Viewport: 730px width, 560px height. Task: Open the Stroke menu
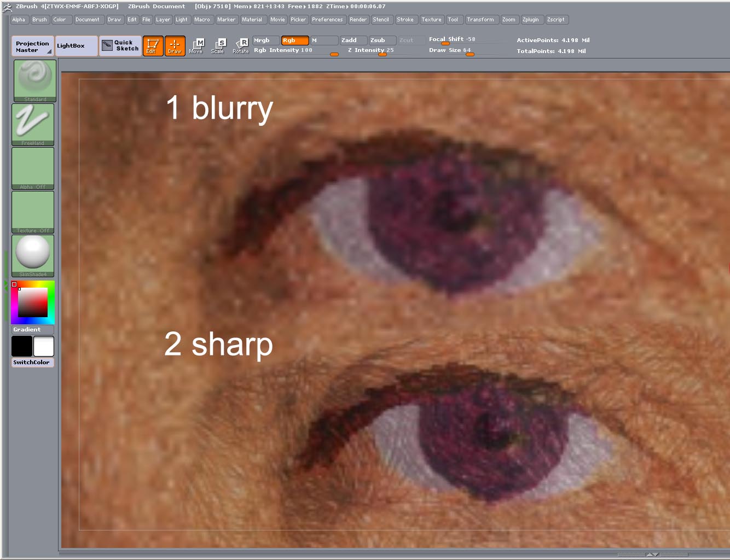pos(406,20)
